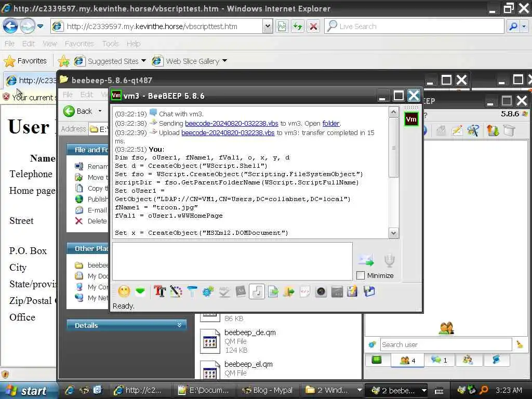Expand the Suggested Sites dropdown
The height and width of the screenshot is (399, 532).
[143, 61]
